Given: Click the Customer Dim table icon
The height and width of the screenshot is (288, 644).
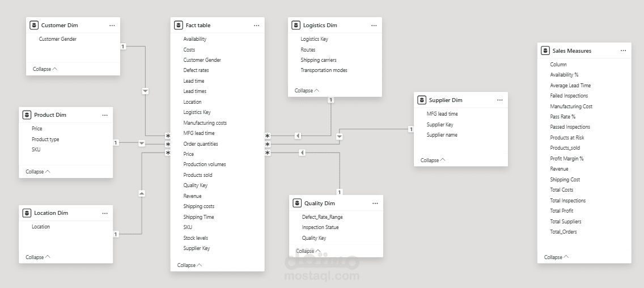Looking at the screenshot, I should tap(34, 26).
